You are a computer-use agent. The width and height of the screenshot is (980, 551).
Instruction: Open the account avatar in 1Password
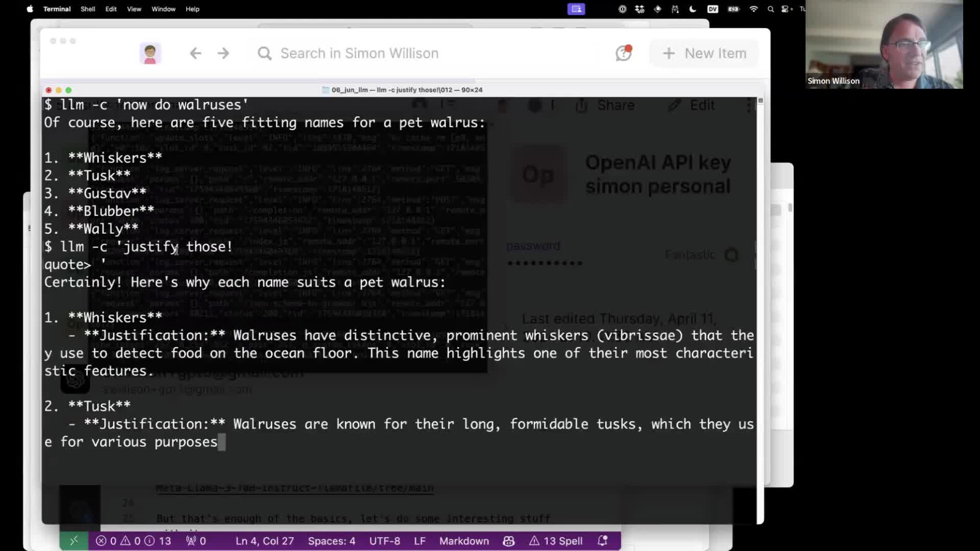pyautogui.click(x=150, y=53)
